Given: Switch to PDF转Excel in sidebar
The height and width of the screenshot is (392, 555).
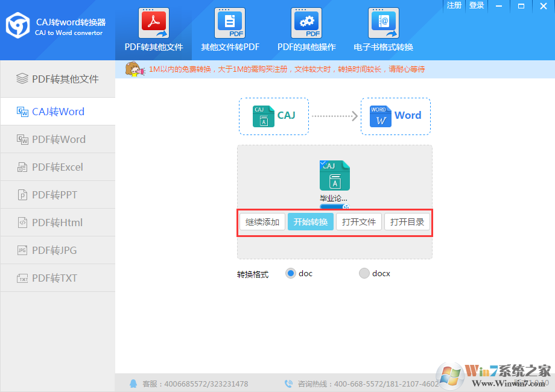Looking at the screenshot, I should point(57,167).
